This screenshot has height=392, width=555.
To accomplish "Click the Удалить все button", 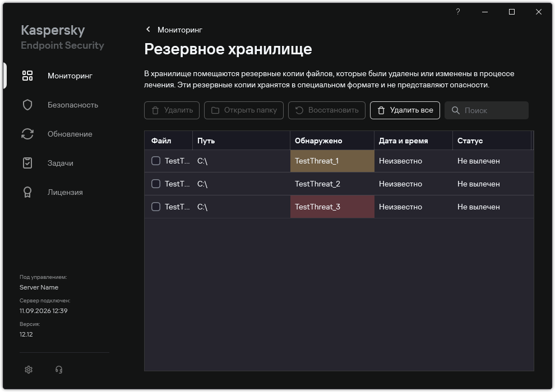I will click(x=405, y=110).
